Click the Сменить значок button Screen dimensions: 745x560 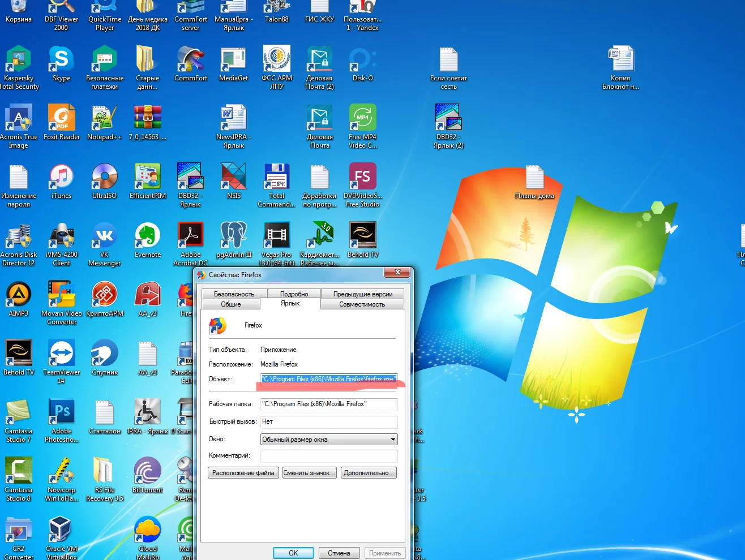pos(309,473)
